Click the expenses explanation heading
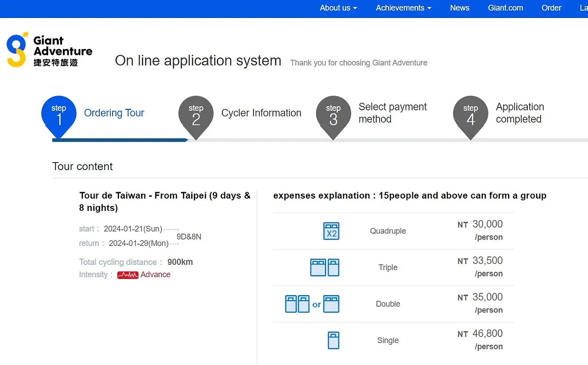The width and height of the screenshot is (588, 365). click(410, 195)
